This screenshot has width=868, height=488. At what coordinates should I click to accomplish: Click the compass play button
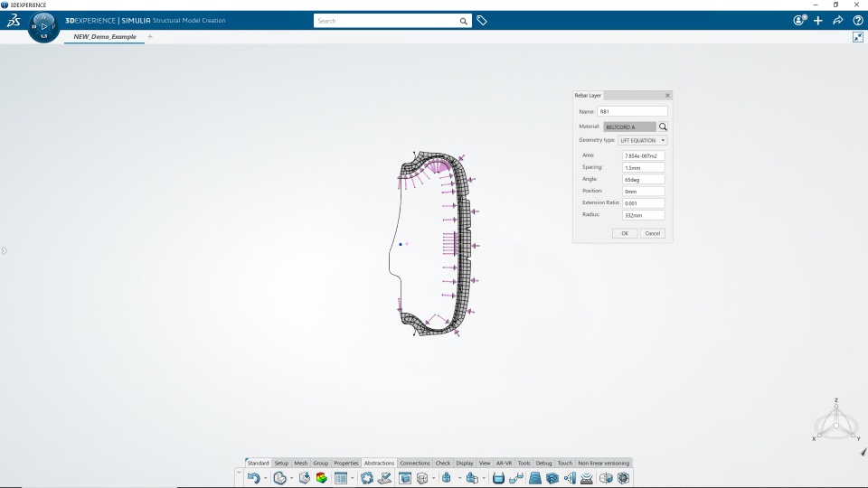(43, 26)
